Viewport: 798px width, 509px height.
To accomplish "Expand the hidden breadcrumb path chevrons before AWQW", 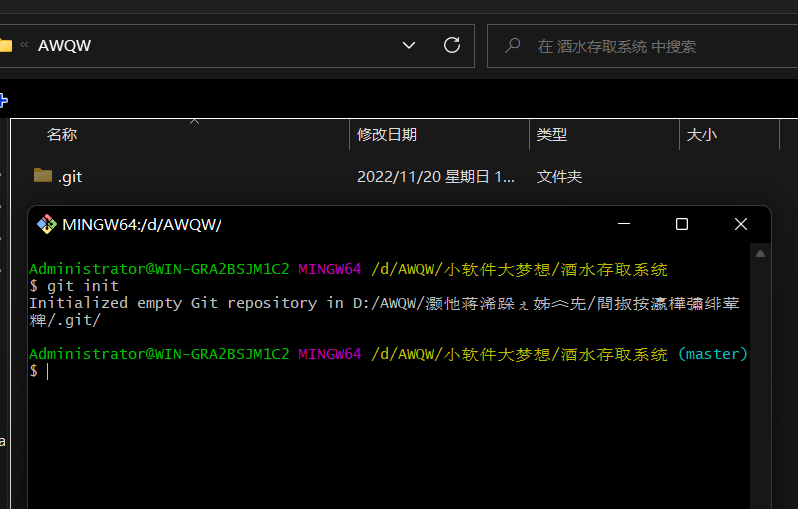I will [x=24, y=45].
